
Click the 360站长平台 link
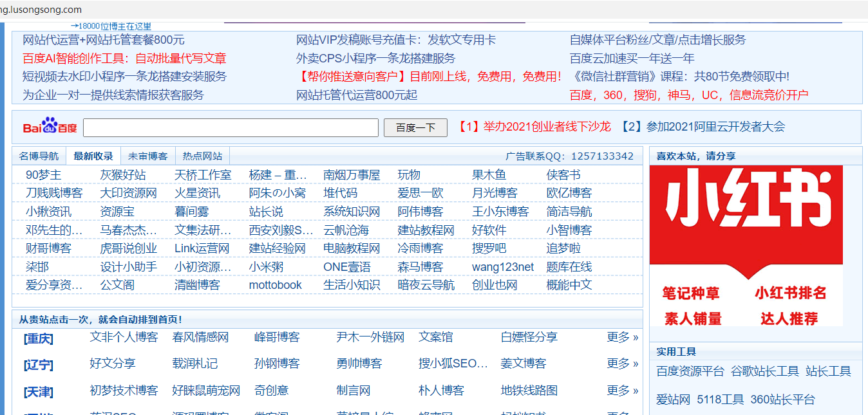[782, 400]
